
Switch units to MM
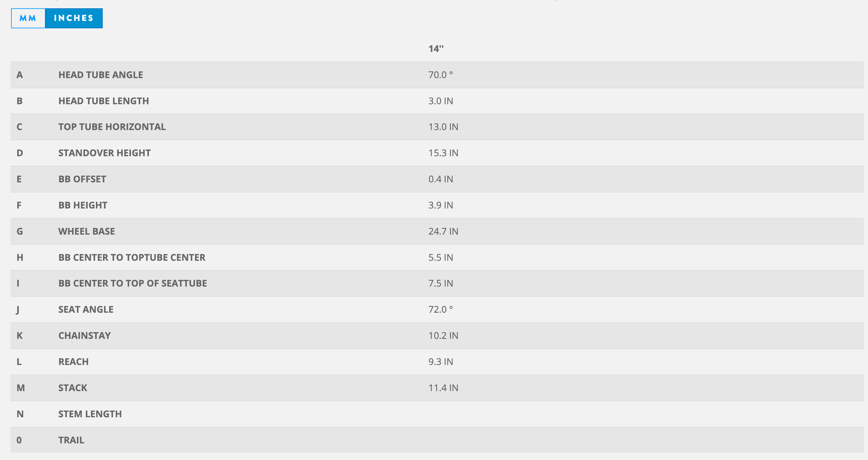coord(28,18)
